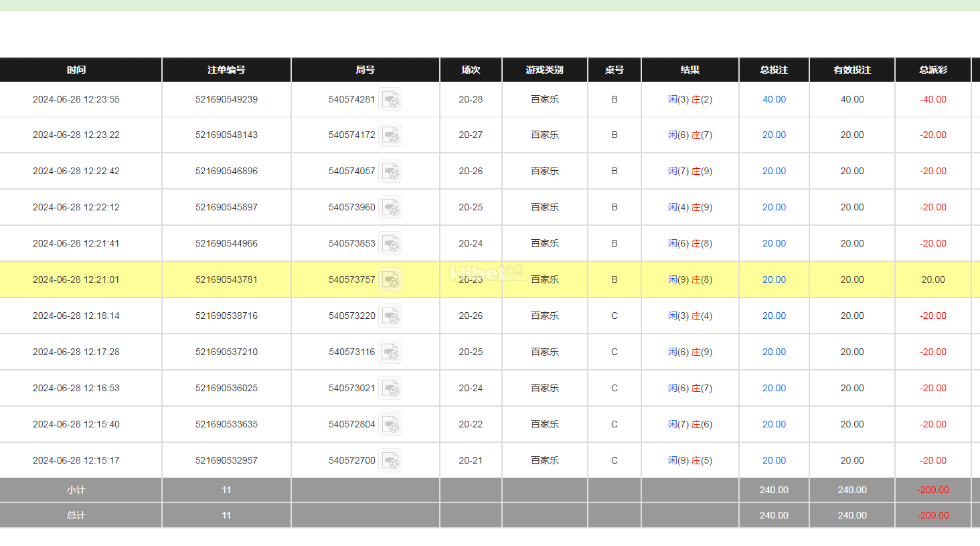
Task: Open total bet link for order 521690538716
Action: (774, 316)
